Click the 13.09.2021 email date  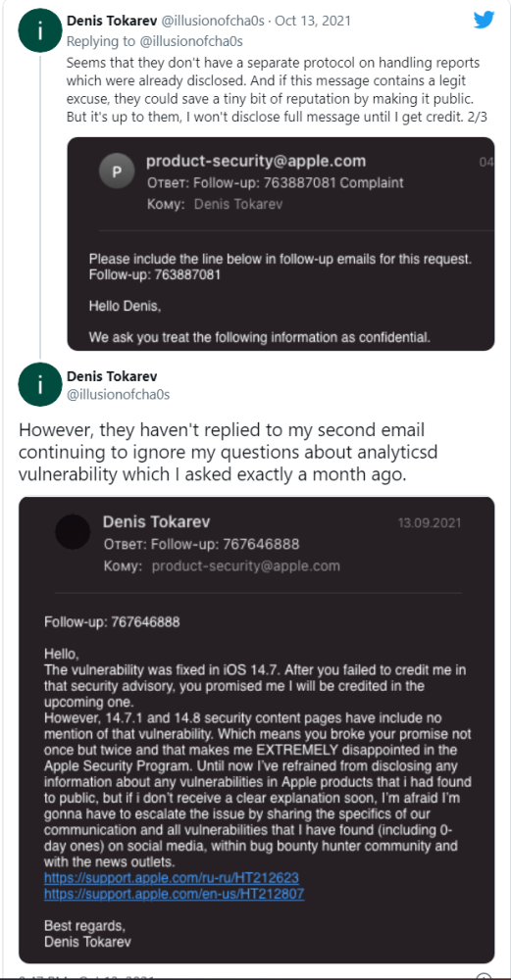click(x=430, y=522)
